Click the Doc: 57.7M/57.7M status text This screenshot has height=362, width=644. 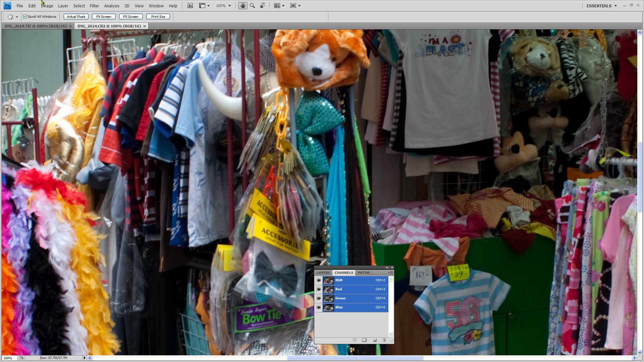(x=53, y=358)
